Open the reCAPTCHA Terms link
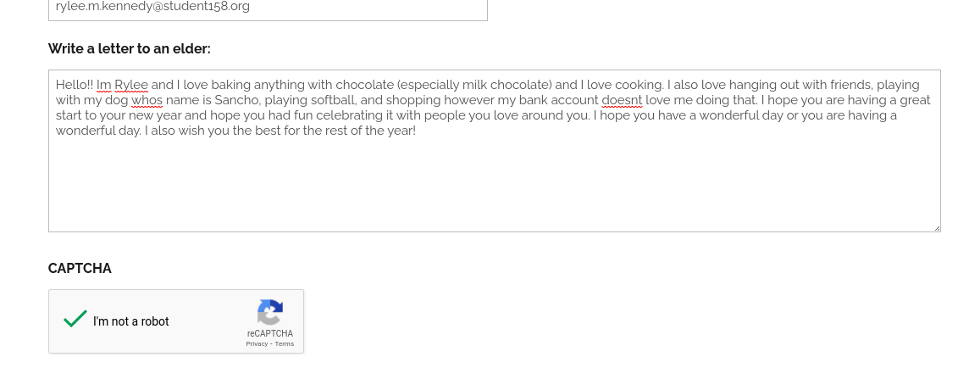This screenshot has width=980, height=368. point(285,343)
